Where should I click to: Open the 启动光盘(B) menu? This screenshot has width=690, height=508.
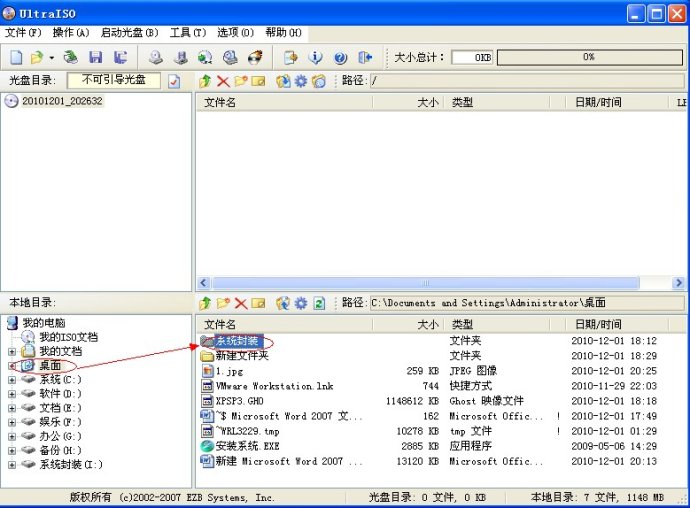click(x=129, y=33)
